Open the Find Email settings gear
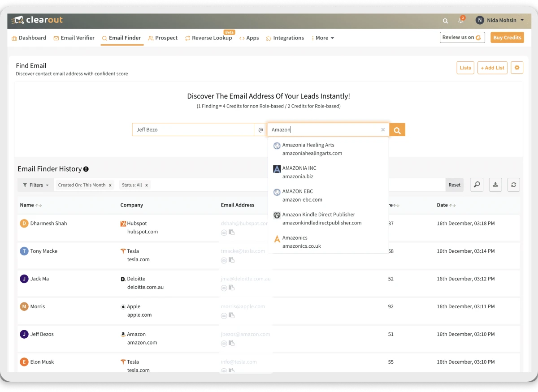 517,68
